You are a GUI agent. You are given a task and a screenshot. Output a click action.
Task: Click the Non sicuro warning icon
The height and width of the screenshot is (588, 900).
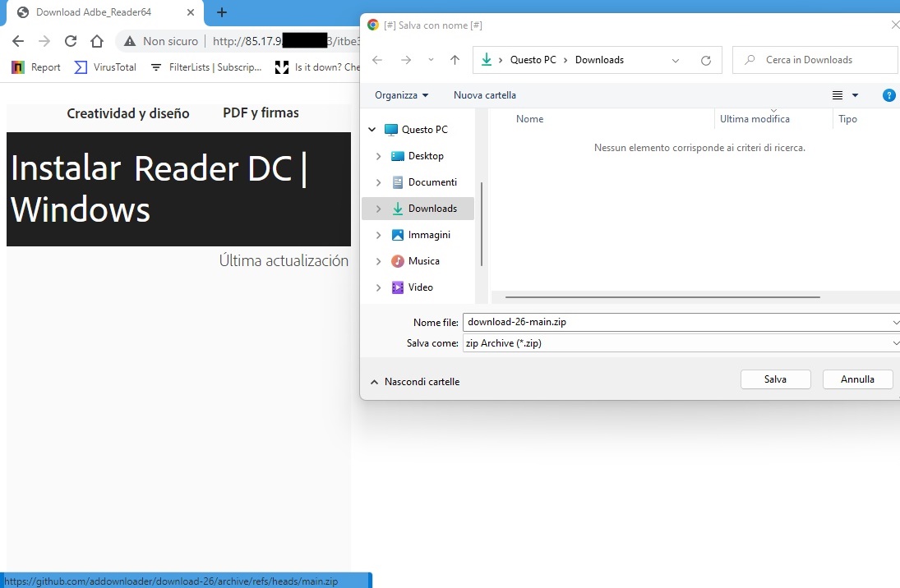[131, 41]
